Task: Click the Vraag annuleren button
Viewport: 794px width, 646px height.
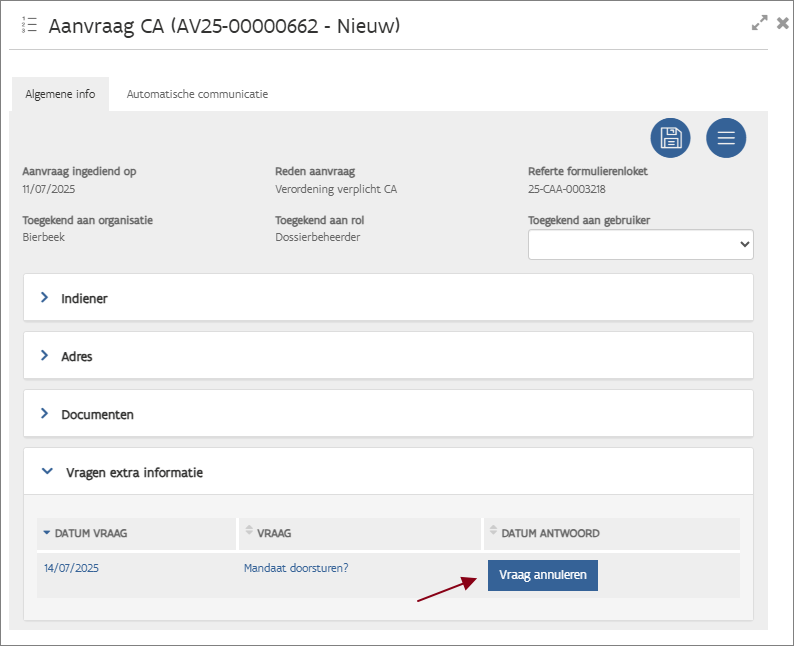Action: 542,575
